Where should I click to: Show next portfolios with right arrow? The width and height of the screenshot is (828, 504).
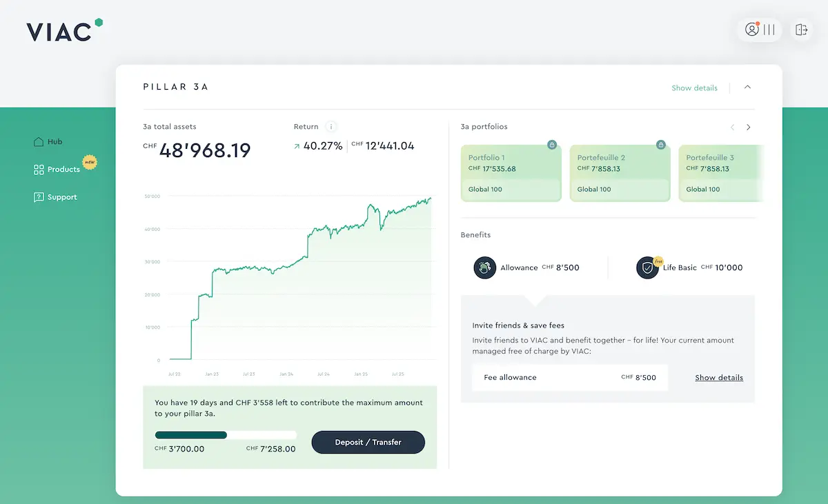click(x=749, y=127)
